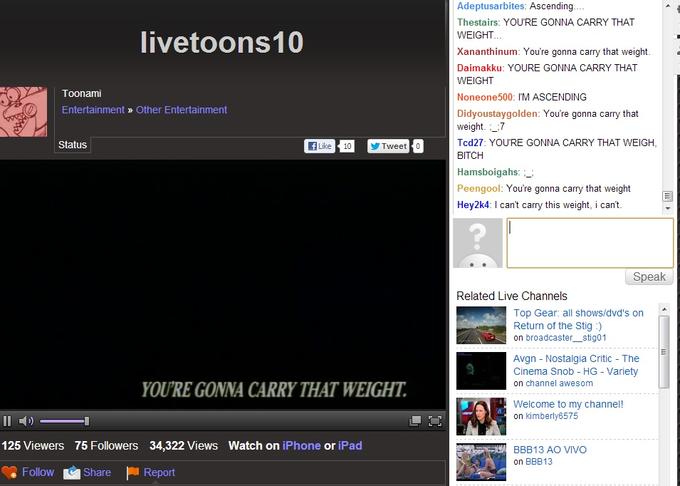Click the Toonami channel name
680x486 pixels.
pos(82,94)
